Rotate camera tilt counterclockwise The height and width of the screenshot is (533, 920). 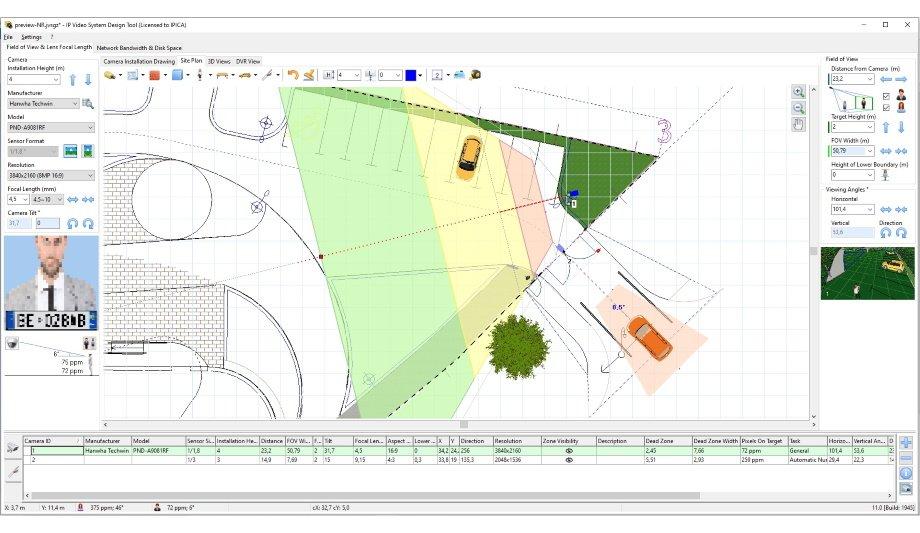[72, 224]
